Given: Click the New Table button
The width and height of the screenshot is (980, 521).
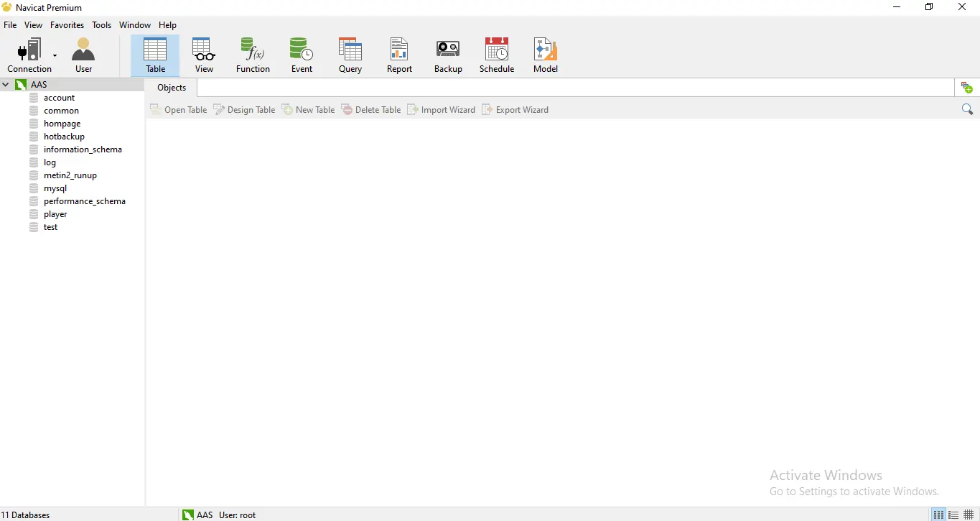Looking at the screenshot, I should (x=308, y=110).
